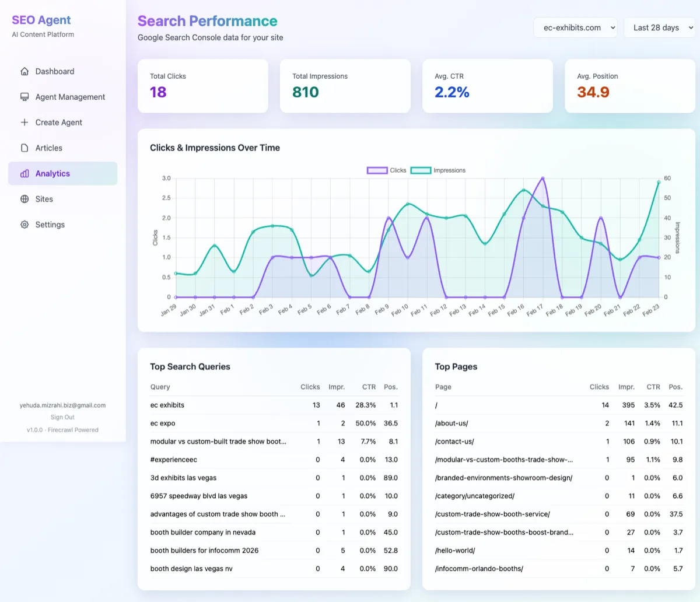This screenshot has height=602, width=700.
Task: Click the SEO Agent platform logo
Action: click(41, 20)
